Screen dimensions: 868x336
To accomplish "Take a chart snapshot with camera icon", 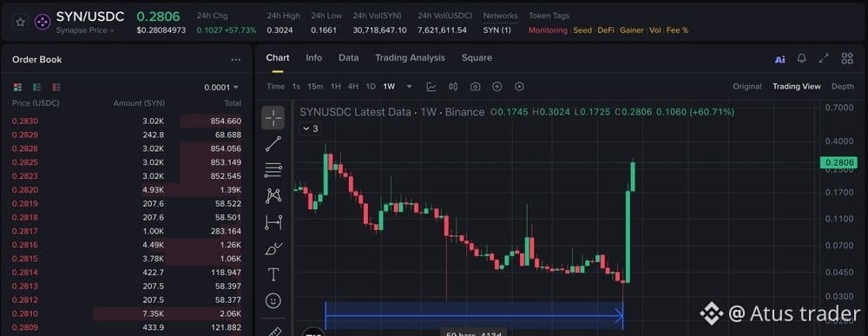I will click(475, 86).
